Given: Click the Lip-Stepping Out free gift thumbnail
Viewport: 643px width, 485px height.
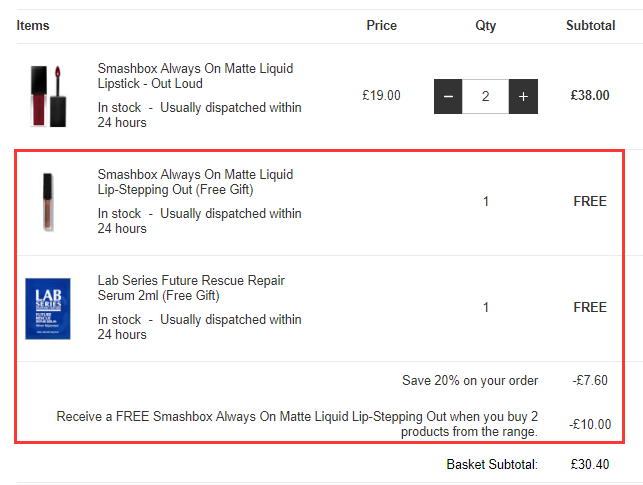Looking at the screenshot, I should pyautogui.click(x=48, y=202).
